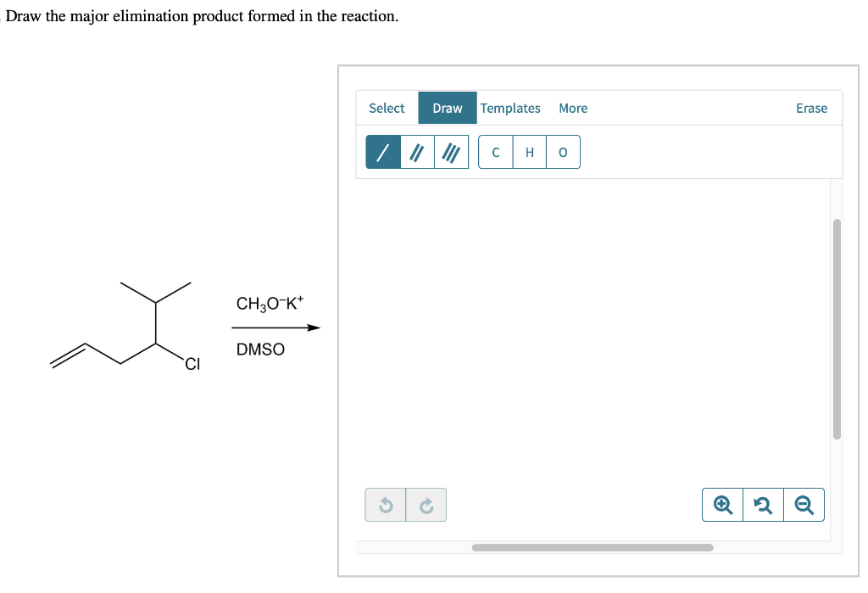Activate Draw mode button
Image resolution: width=868 pixels, height=593 pixels.
pyautogui.click(x=447, y=108)
